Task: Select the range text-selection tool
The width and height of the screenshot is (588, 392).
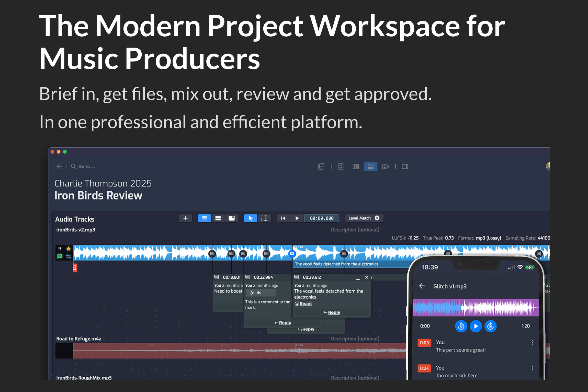Action: click(264, 218)
